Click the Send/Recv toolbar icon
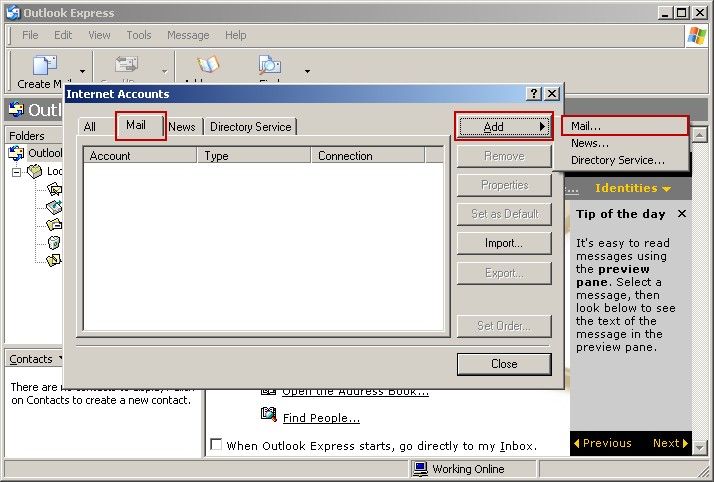 (126, 65)
